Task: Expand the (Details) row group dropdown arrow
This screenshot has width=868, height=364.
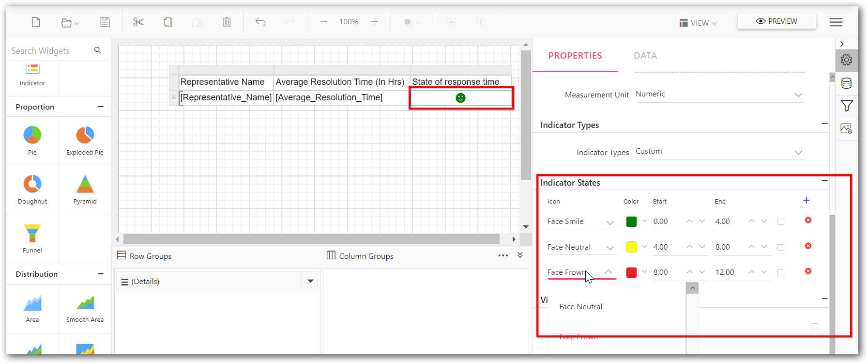Action: [310, 281]
